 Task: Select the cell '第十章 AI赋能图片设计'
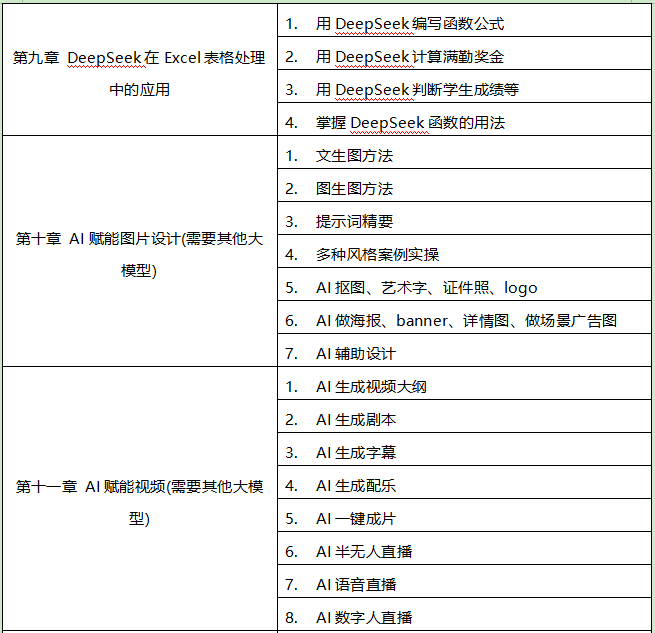coord(140,251)
